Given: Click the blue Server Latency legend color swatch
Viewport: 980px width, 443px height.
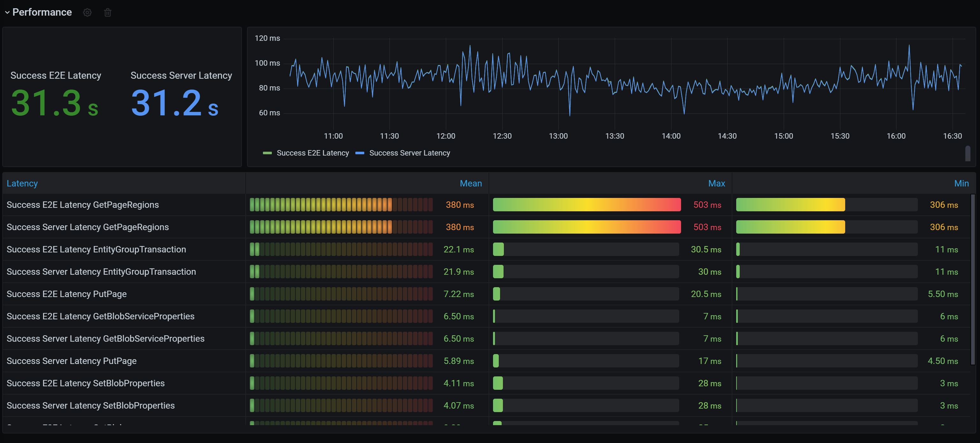Looking at the screenshot, I should pos(359,153).
